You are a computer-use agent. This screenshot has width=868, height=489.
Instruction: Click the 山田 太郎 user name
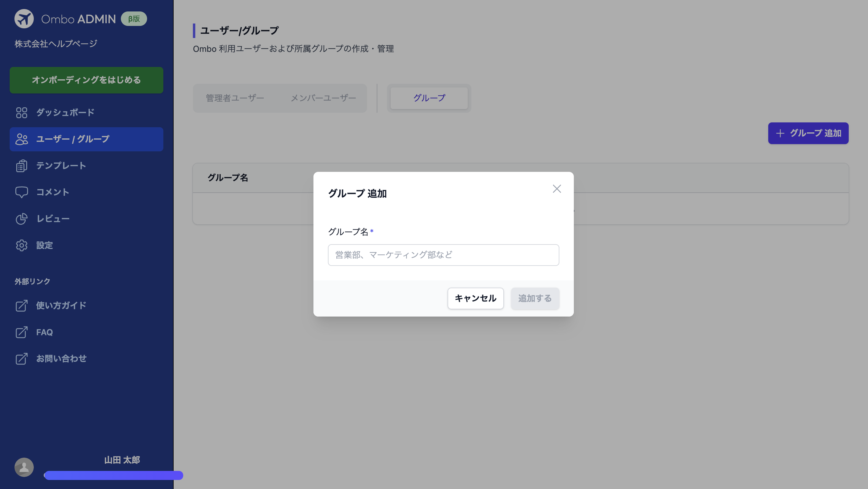pos(122,460)
